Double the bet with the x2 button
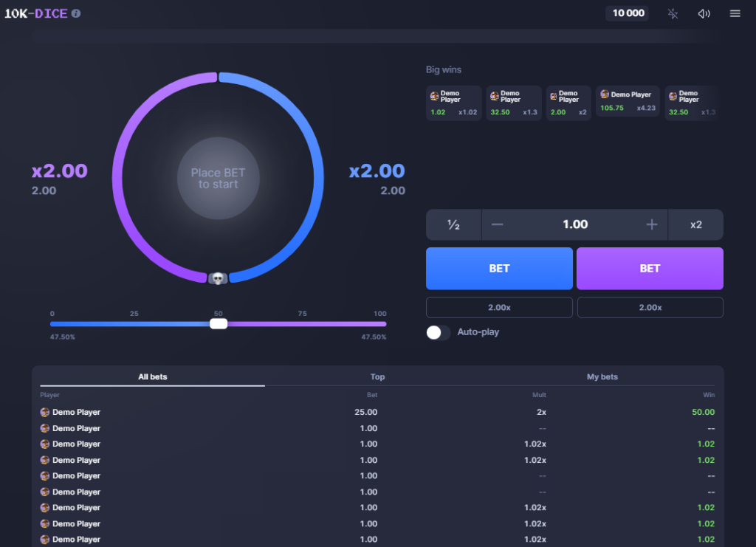The width and height of the screenshot is (756, 547). [695, 224]
